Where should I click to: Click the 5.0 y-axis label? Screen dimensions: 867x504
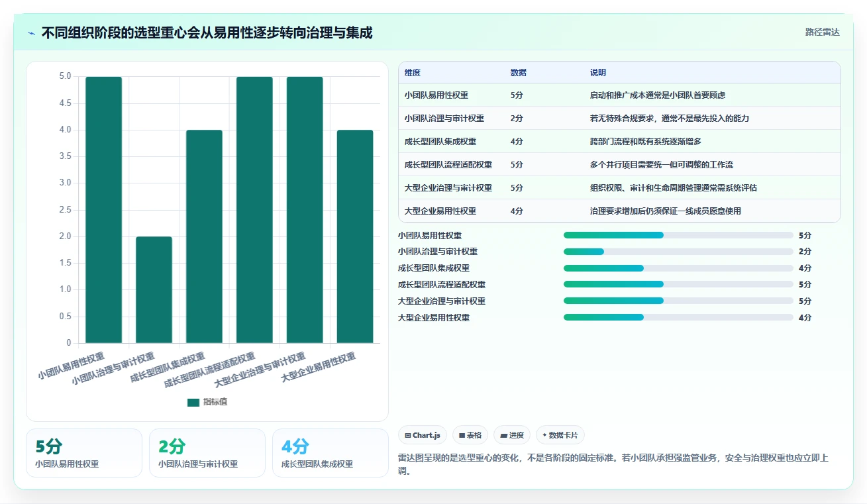[65, 76]
